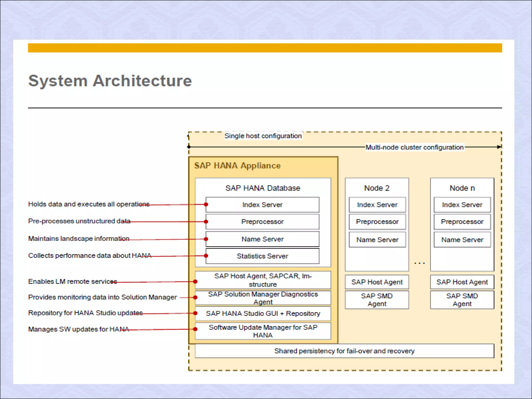Click the SAP HANA Appliance heading
The image size is (532, 399).
(x=237, y=165)
